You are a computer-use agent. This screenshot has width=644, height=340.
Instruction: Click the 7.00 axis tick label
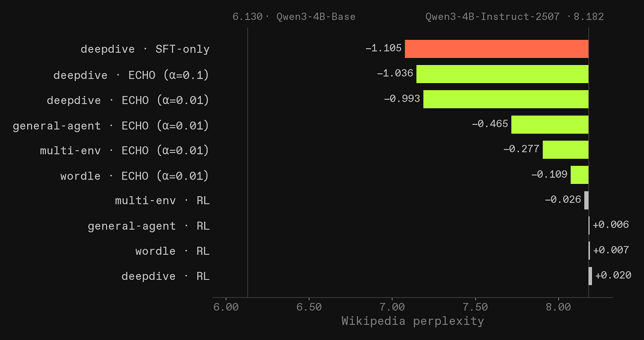coord(392,307)
